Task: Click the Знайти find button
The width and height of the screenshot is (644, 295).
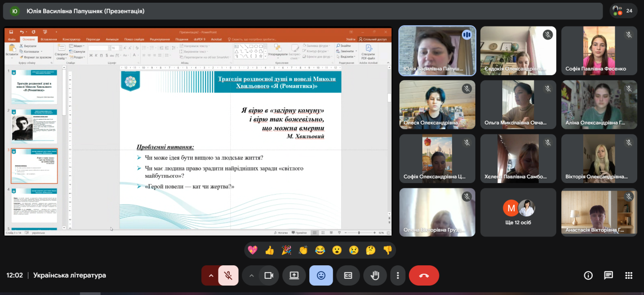Action: 343,45
